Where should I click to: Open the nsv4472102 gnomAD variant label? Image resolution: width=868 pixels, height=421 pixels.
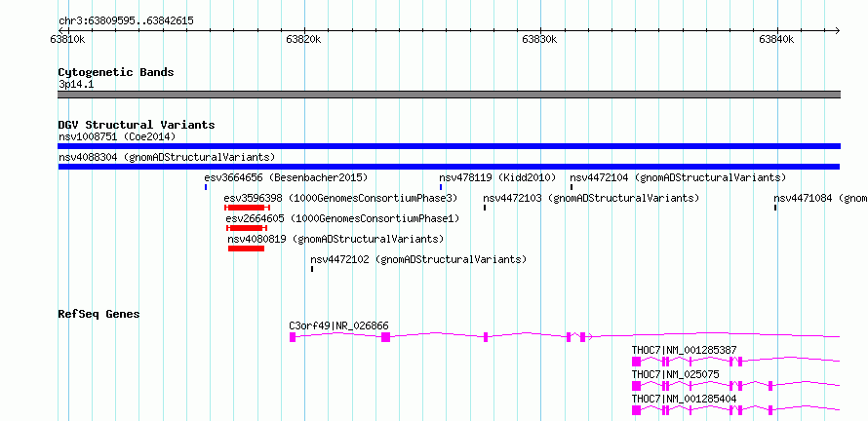click(x=418, y=259)
